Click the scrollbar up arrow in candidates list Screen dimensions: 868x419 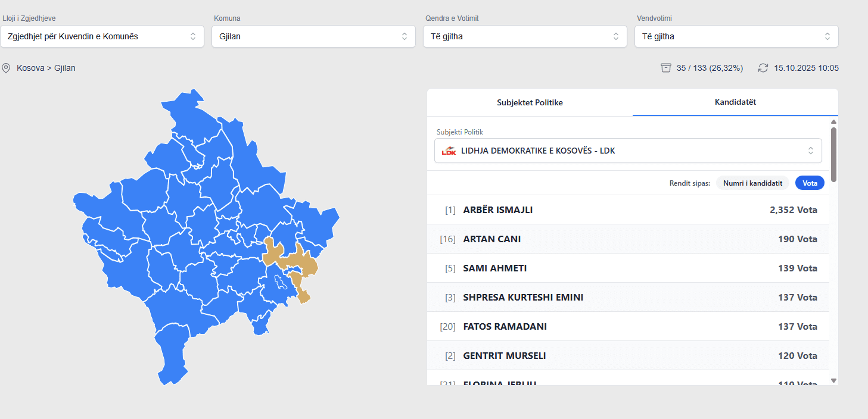pyautogui.click(x=833, y=122)
